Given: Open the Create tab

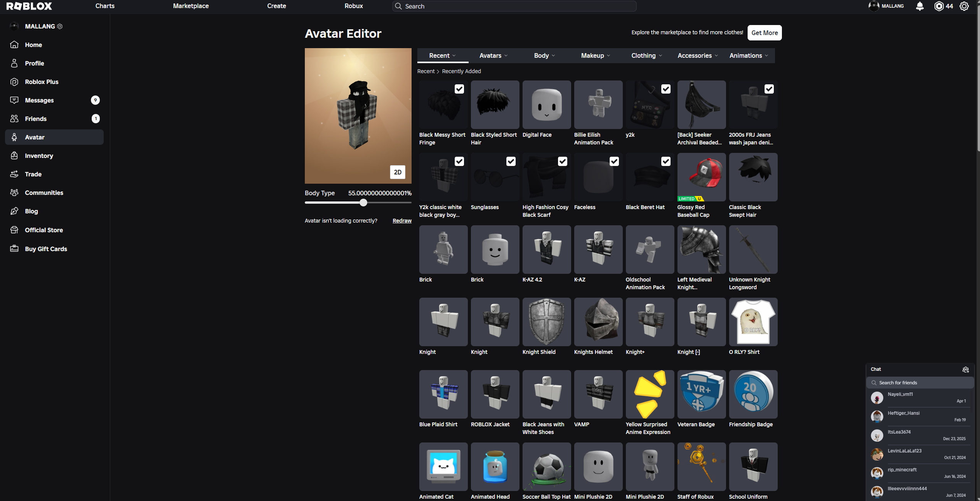Looking at the screenshot, I should pos(277,6).
